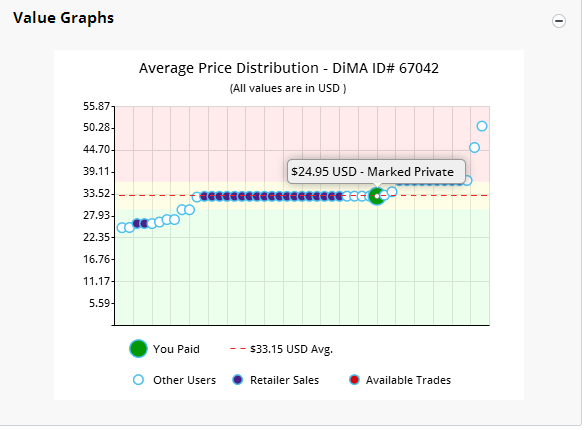The width and height of the screenshot is (586, 430).
Task: Select the last purple Retailer Sales point on average line
Action: pyautogui.click(x=339, y=196)
